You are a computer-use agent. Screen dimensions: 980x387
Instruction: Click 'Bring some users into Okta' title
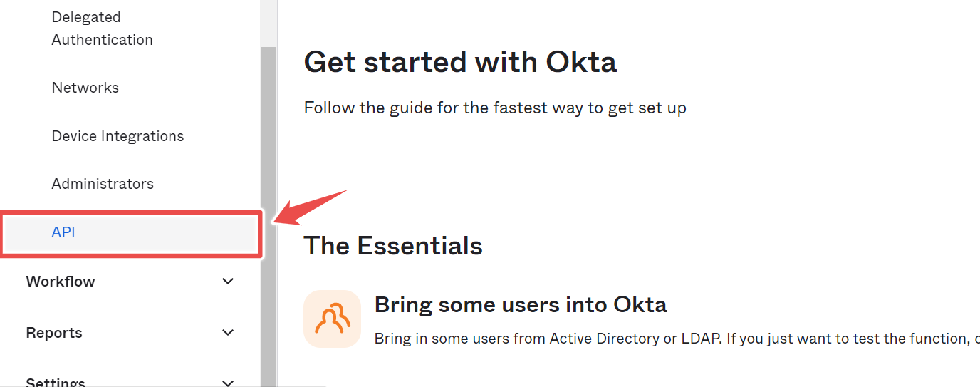click(521, 305)
